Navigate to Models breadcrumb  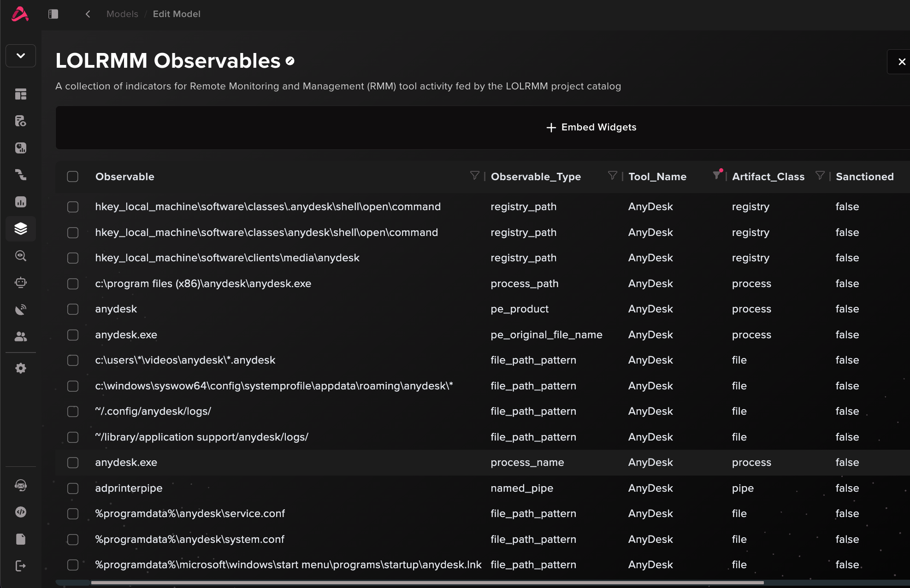122,14
